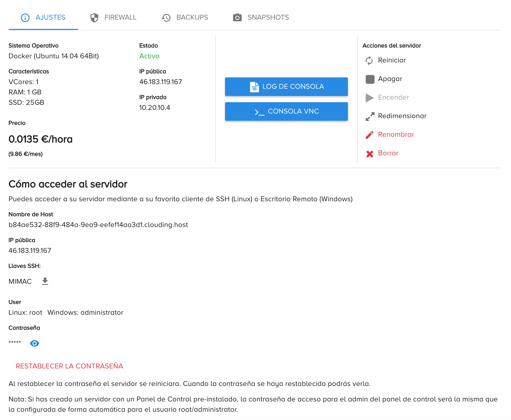Click the VCores: 1 value
Image resolution: width=511 pixels, height=420 pixels.
pyautogui.click(x=23, y=82)
